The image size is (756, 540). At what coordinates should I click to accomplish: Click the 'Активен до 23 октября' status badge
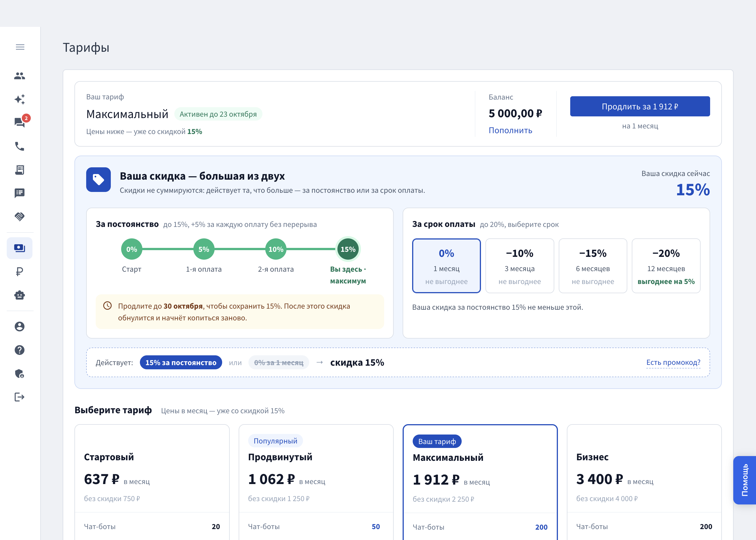click(218, 114)
